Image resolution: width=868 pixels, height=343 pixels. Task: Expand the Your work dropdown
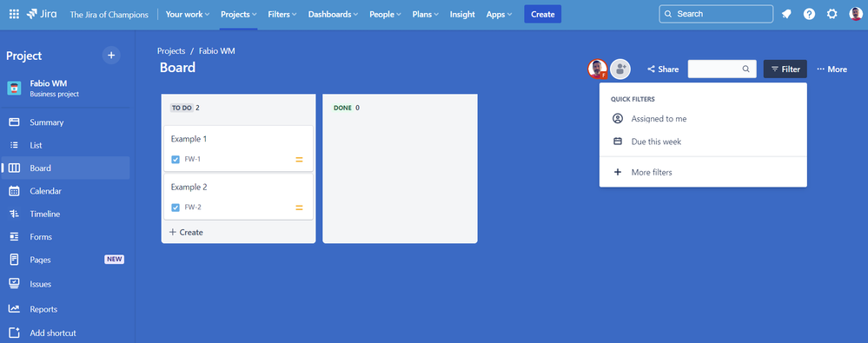coord(188,15)
